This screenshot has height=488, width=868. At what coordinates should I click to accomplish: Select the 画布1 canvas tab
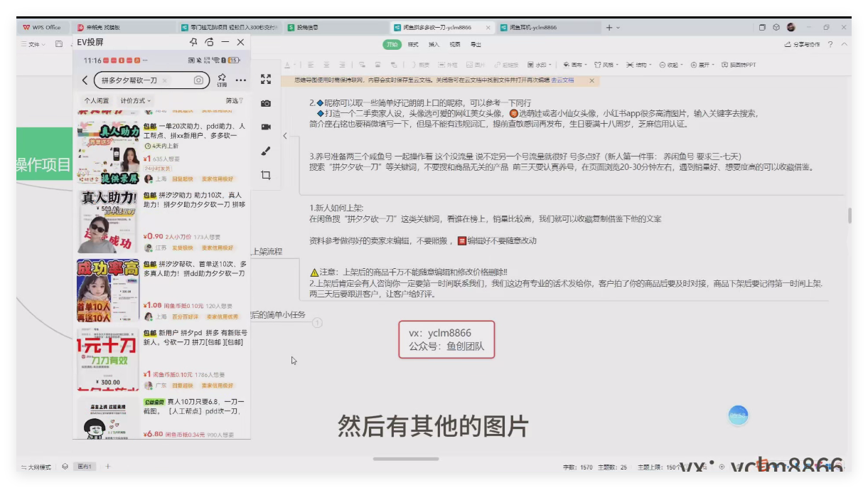click(85, 467)
